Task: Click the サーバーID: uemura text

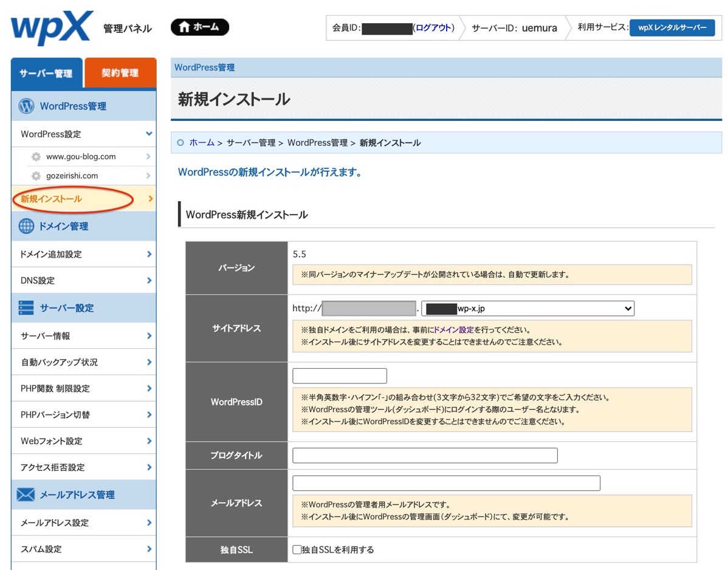Action: (514, 28)
